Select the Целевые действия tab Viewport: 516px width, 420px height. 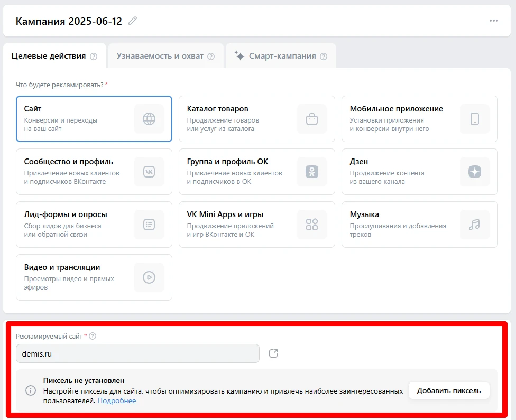[x=49, y=56]
